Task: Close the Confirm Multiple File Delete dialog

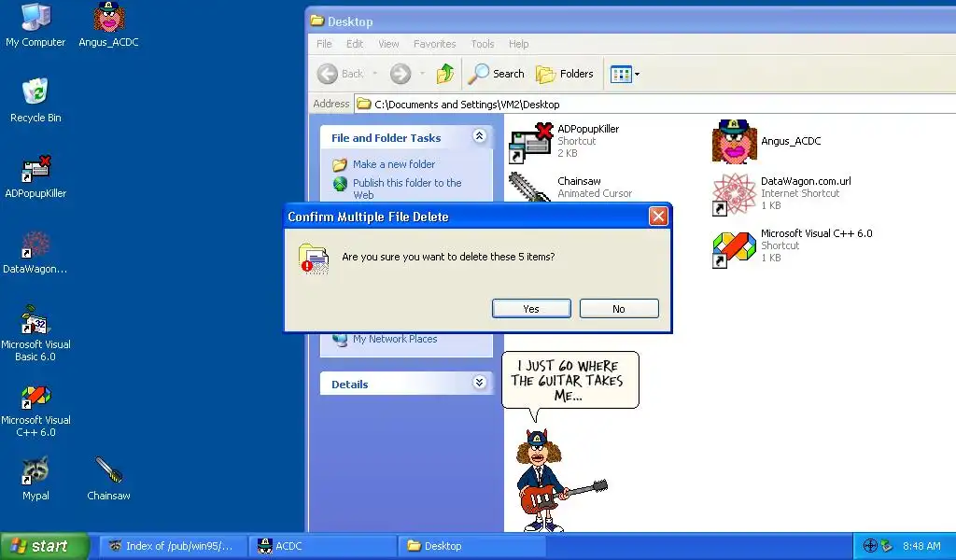Action: pyautogui.click(x=658, y=217)
